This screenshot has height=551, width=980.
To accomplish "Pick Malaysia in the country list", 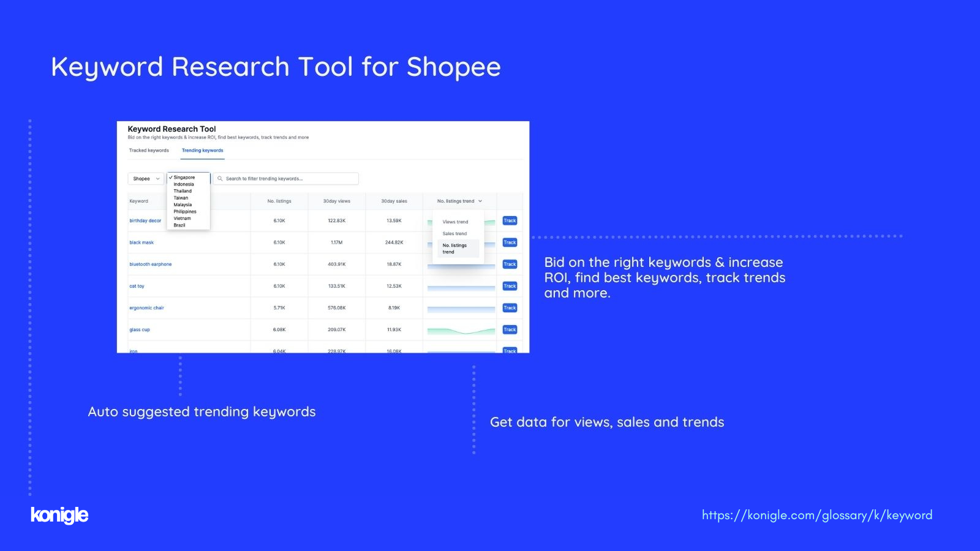I will [x=183, y=204].
